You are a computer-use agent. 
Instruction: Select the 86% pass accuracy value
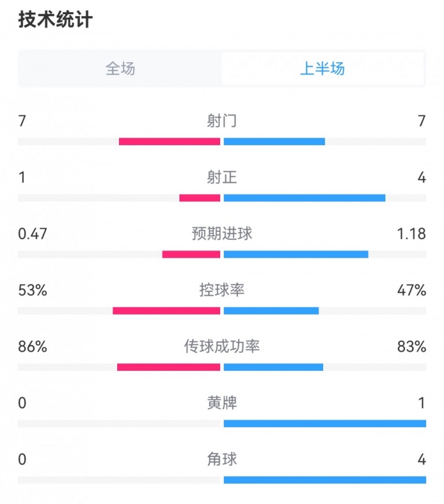[33, 346]
